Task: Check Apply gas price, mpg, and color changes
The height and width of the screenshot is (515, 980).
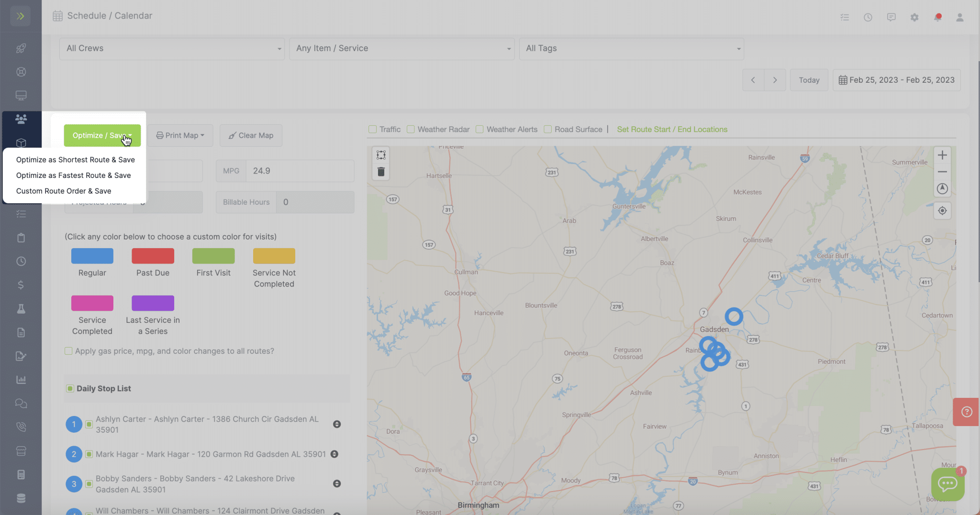Action: click(68, 351)
